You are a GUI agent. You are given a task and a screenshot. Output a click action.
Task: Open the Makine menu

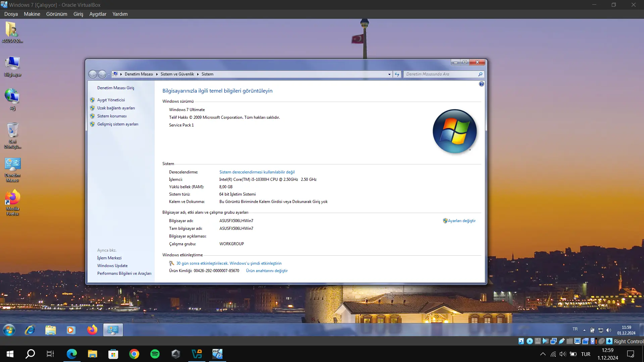(x=32, y=14)
